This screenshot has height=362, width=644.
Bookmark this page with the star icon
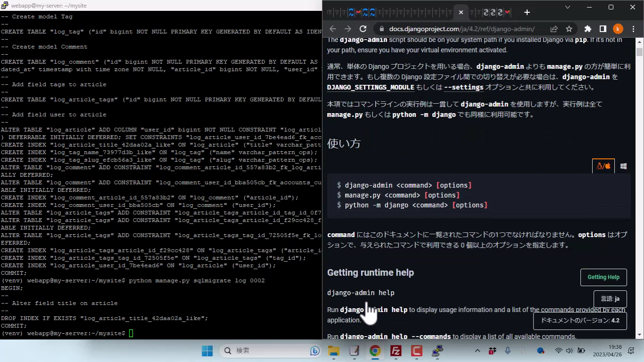coord(569,29)
